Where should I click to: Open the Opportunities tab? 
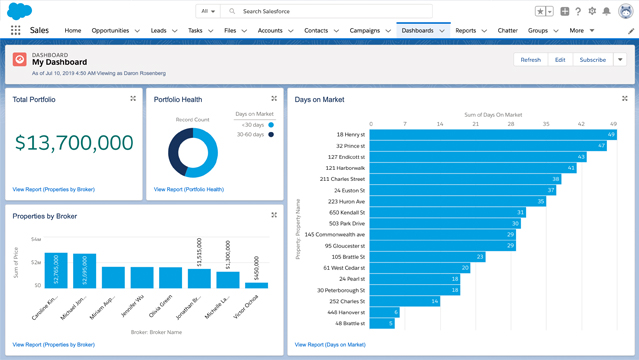coord(110,31)
